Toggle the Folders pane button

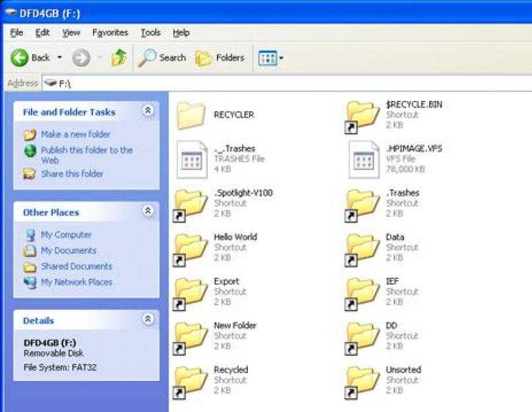tap(220, 58)
